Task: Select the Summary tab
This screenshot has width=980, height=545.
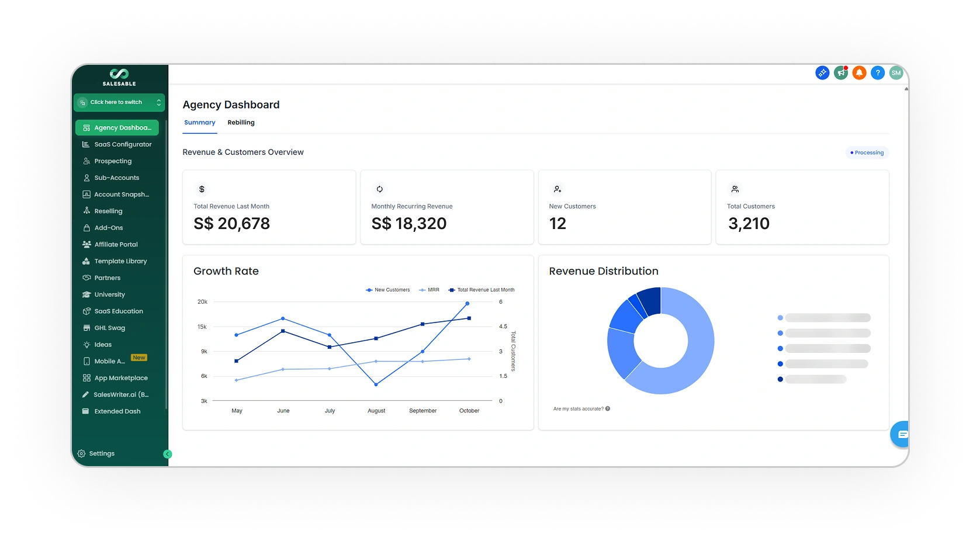Action: click(x=199, y=123)
